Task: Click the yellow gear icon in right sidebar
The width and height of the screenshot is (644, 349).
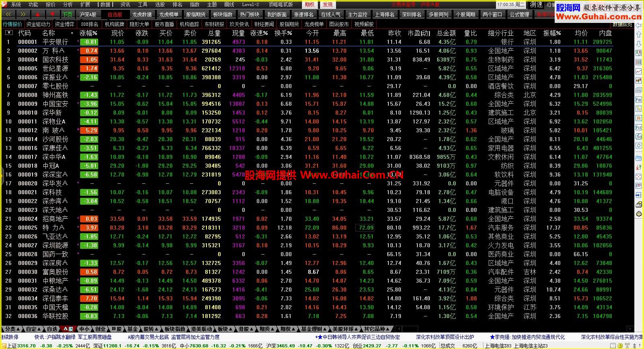Action: [639, 214]
